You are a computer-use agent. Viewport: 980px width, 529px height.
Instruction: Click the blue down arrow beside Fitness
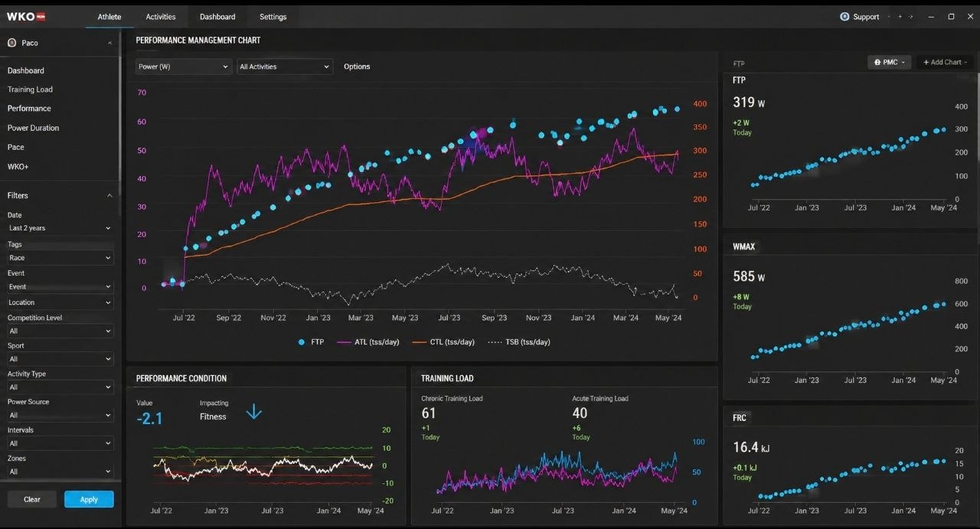[253, 411]
